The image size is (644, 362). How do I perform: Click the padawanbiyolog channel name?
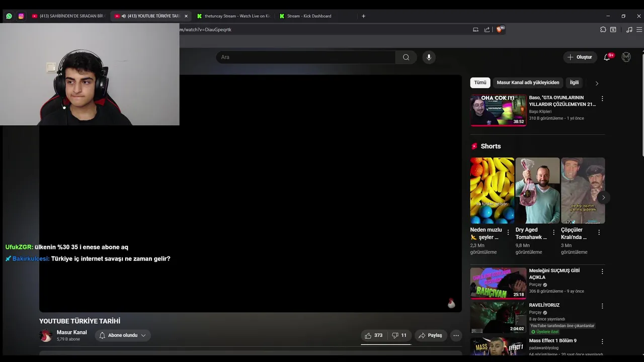[543, 348]
